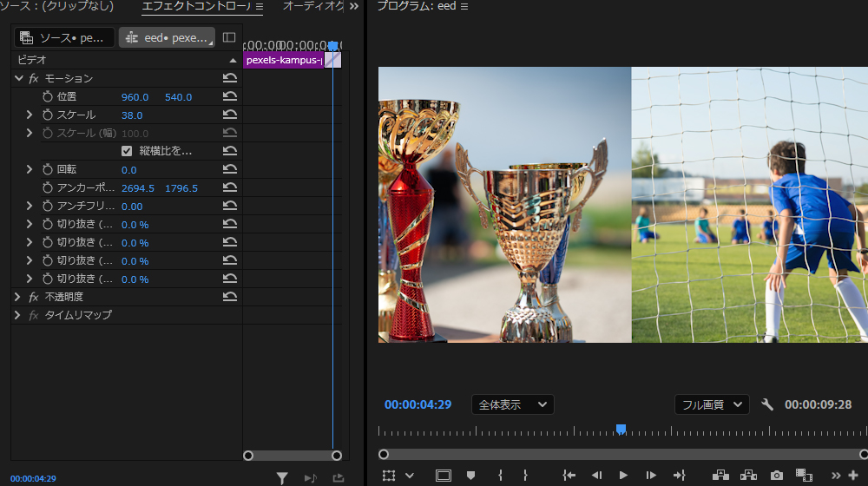
Task: Select the エフェクトコントロール tab
Action: coord(196,6)
